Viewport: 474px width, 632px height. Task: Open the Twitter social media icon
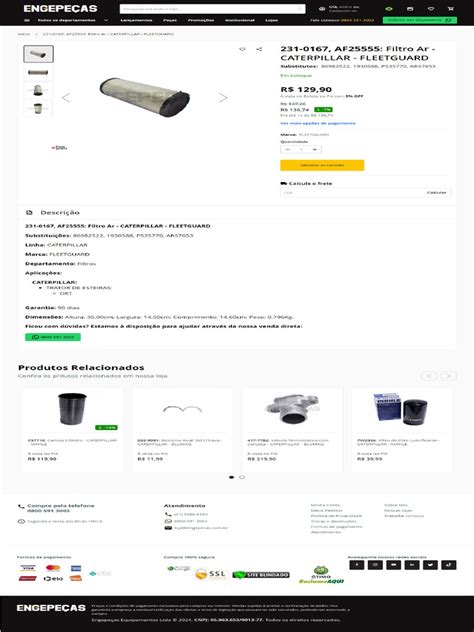pos(430,565)
